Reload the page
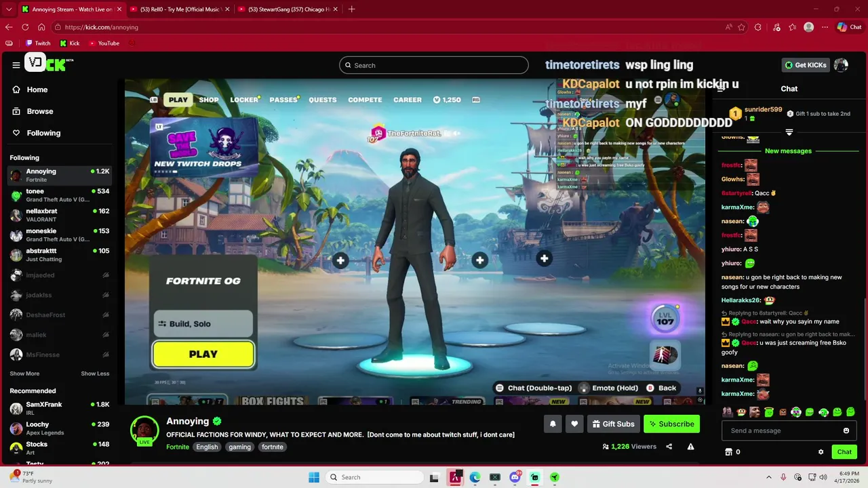The width and height of the screenshot is (868, 488). [25, 27]
